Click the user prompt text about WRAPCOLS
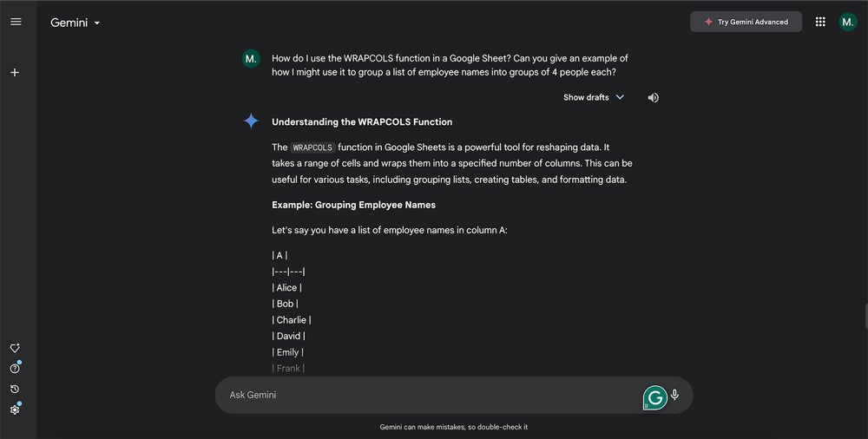The image size is (868, 439). 450,65
